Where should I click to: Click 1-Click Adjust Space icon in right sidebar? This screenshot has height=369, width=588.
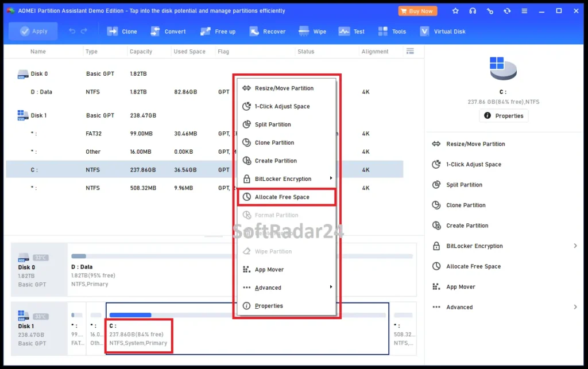coord(436,164)
